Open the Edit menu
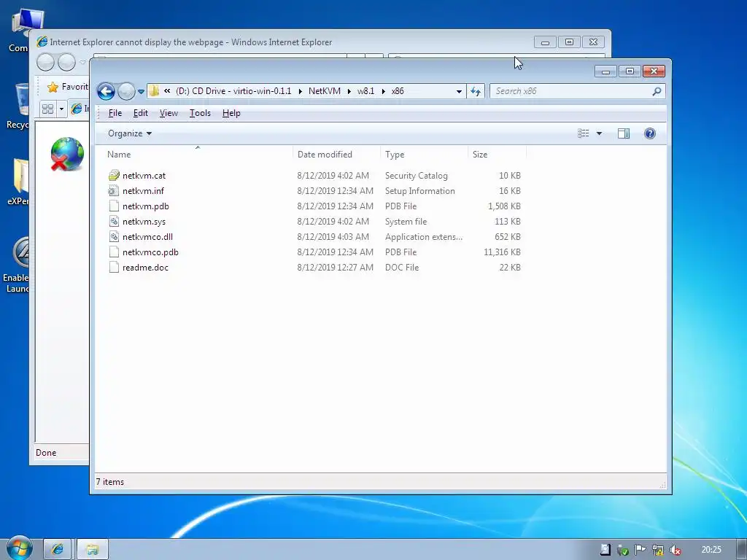The width and height of the screenshot is (747, 560). [141, 113]
